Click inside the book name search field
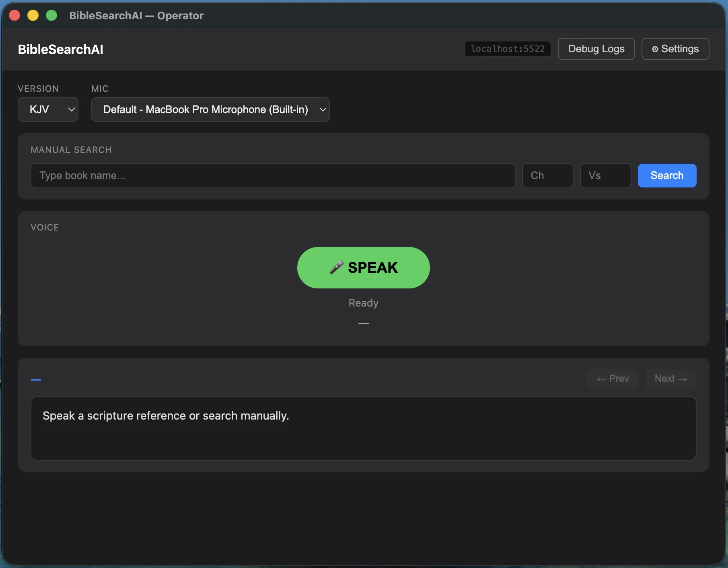The width and height of the screenshot is (728, 568). point(273,175)
